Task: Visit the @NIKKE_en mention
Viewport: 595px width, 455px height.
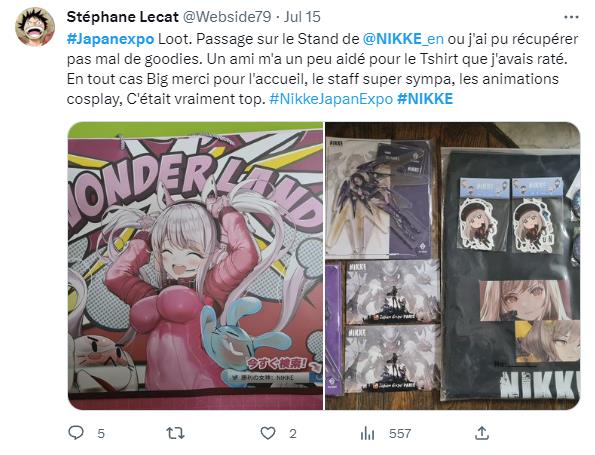Action: (403, 39)
